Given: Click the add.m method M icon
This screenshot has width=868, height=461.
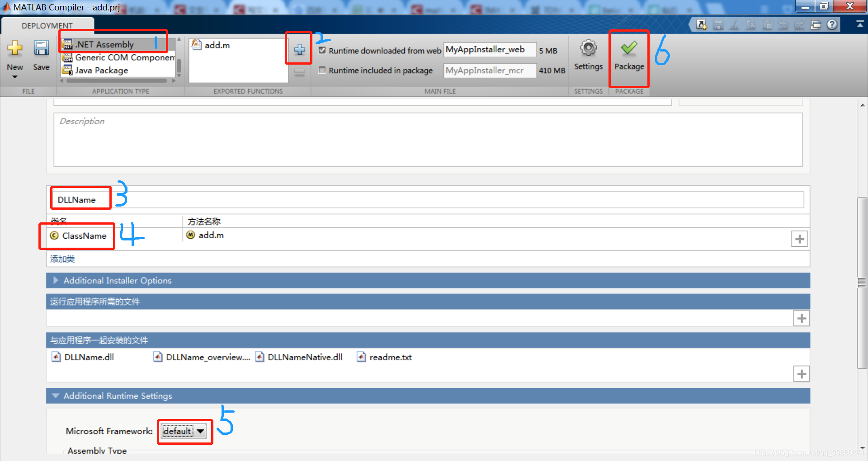Looking at the screenshot, I should (x=191, y=235).
